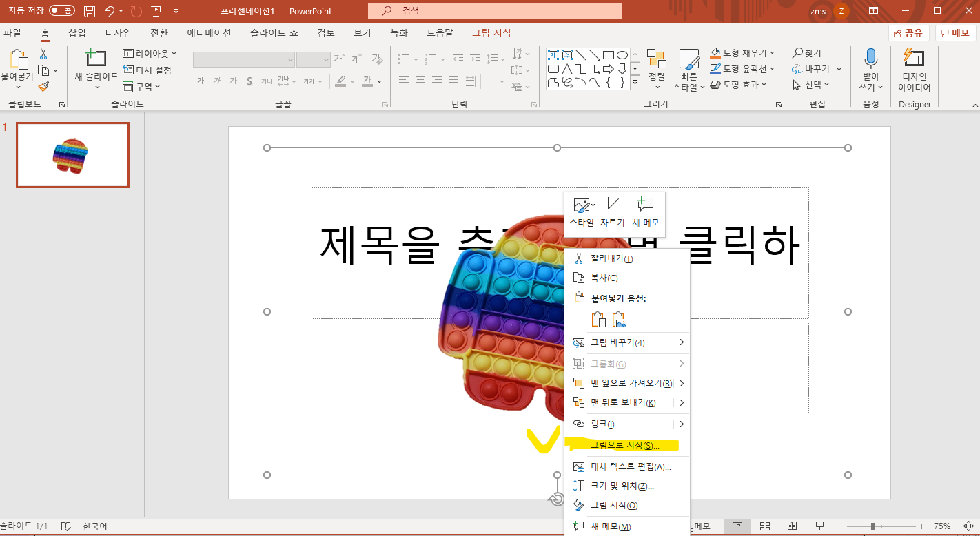
Task: Choose 잘라내기 in context menu
Action: pos(627,258)
